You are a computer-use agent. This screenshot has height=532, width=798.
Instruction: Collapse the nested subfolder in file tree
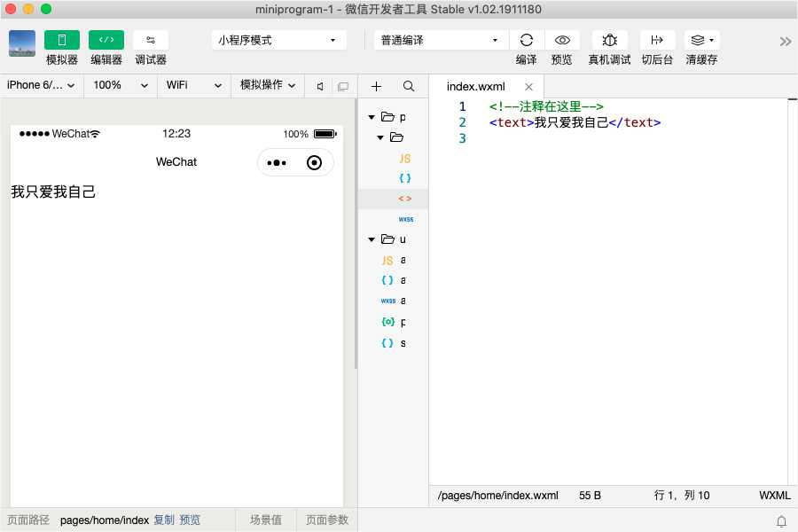380,137
